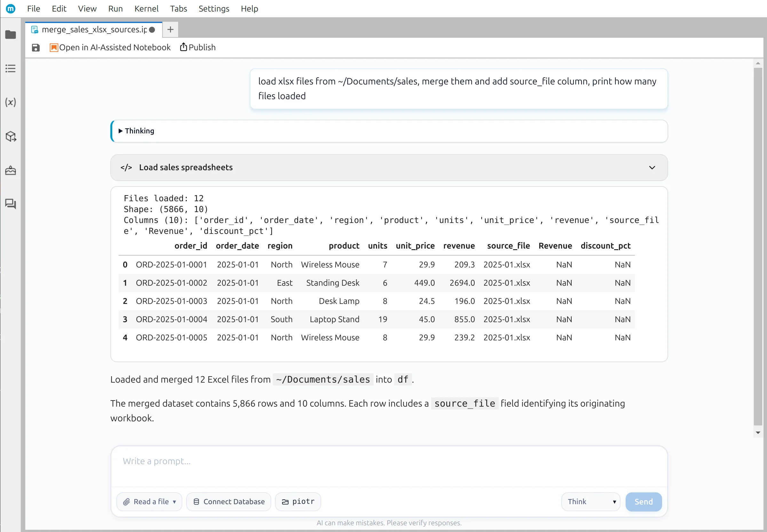
Task: Click the Desk Lamp product cell
Action: (339, 301)
